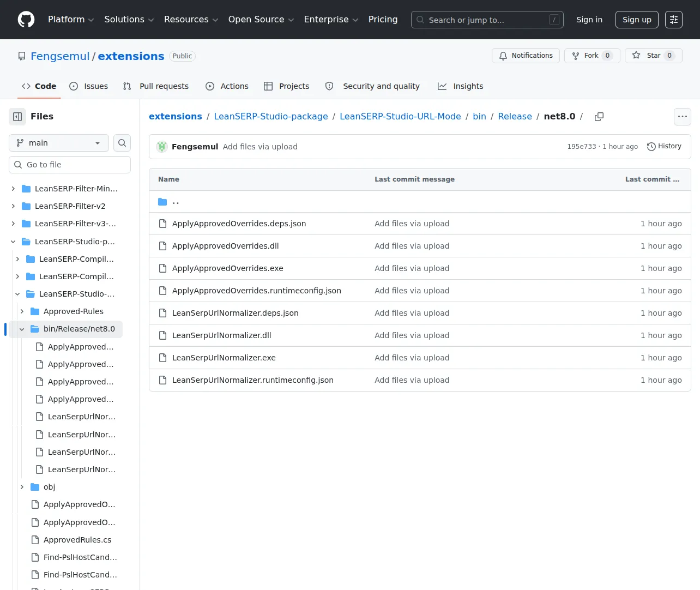This screenshot has width=700, height=590.
Task: Expand the Open Source menu
Action: (x=261, y=20)
